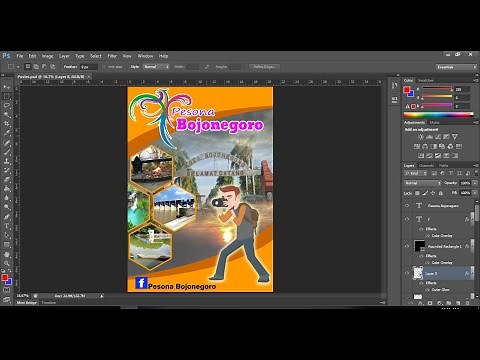Select the Brush tool
Viewport: 480px width, 360px height.
pyautogui.click(x=7, y=152)
